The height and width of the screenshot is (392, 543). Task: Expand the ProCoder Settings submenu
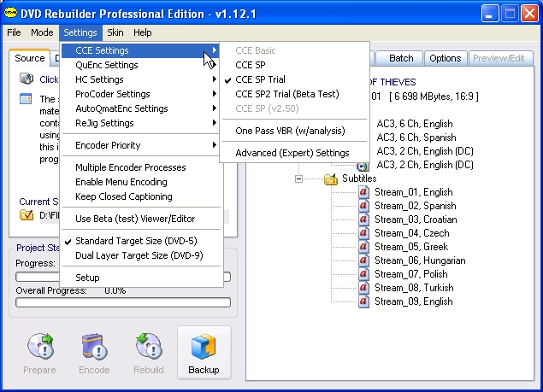[x=140, y=94]
